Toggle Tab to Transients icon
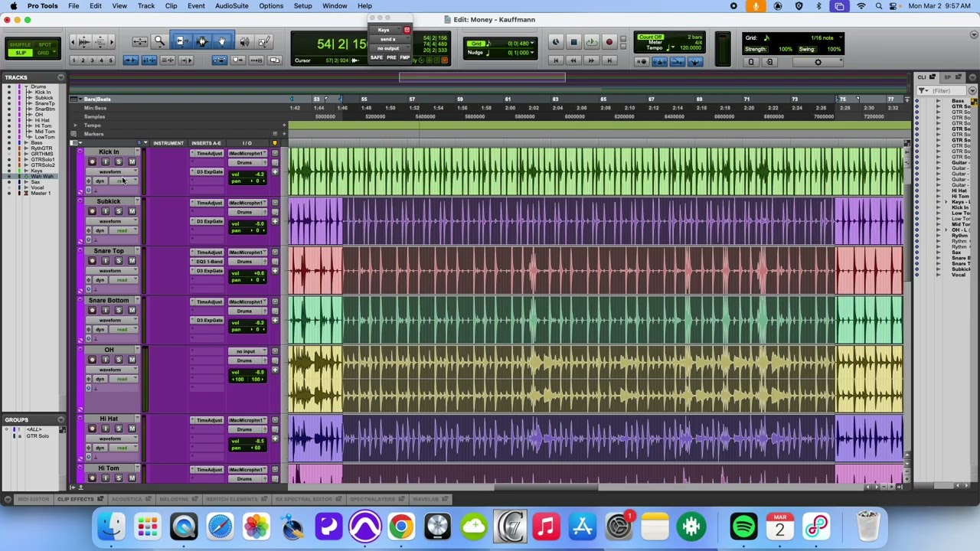The image size is (980, 551). point(131,60)
